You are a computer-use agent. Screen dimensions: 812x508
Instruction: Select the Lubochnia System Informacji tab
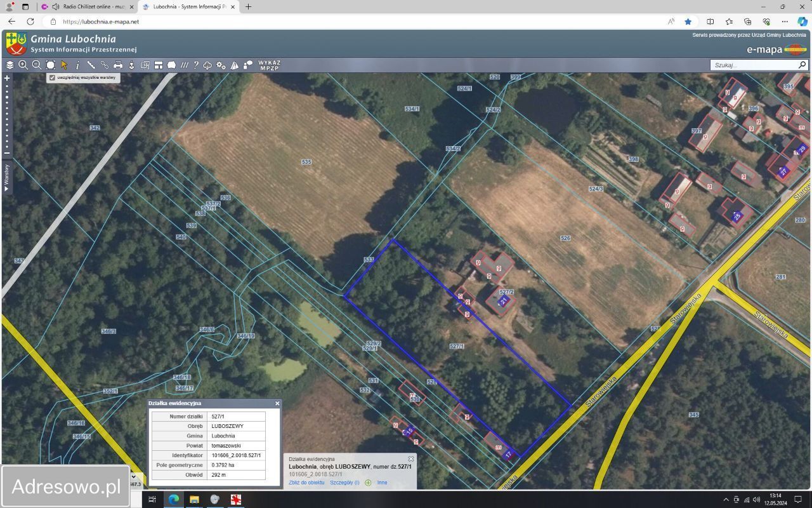[x=188, y=6]
